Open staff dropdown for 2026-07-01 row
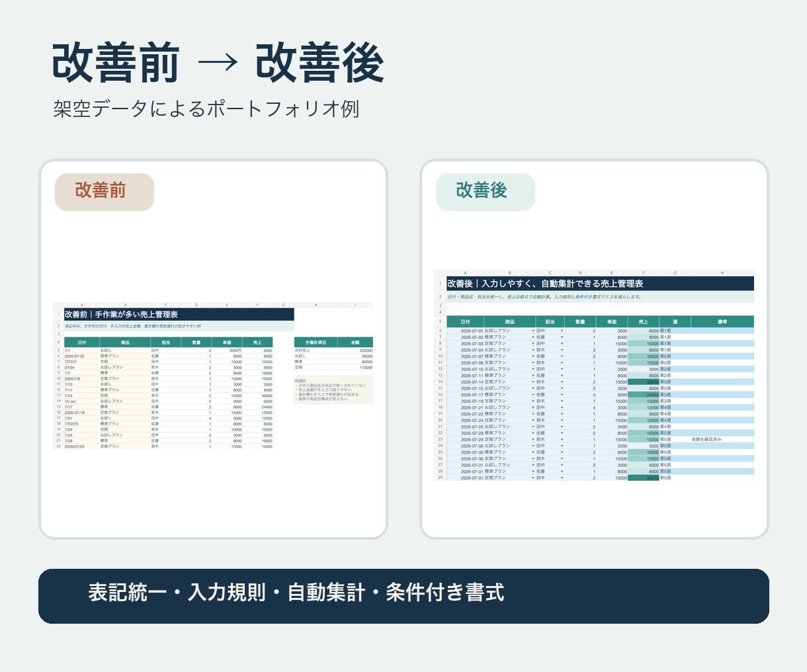This screenshot has width=807, height=672. 562,331
